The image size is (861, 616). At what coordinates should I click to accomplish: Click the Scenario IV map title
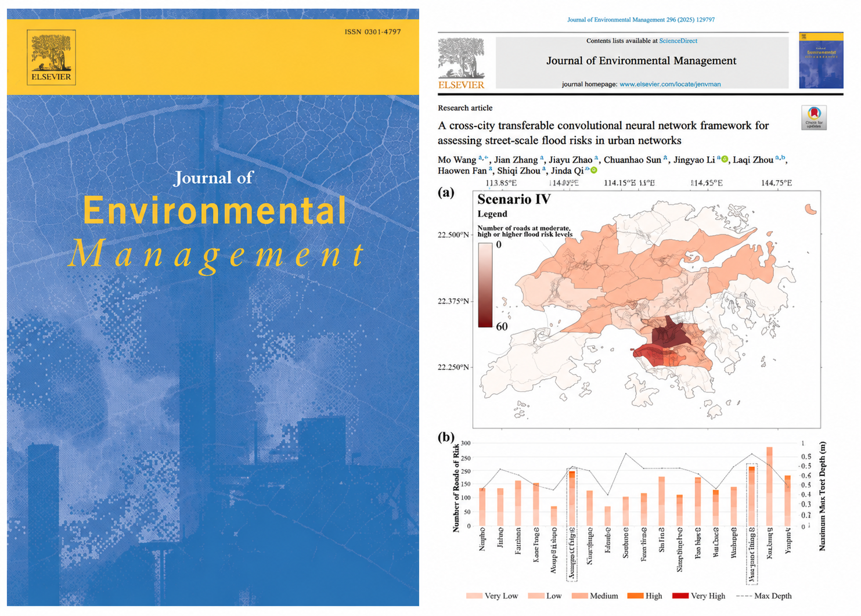pyautogui.click(x=514, y=199)
